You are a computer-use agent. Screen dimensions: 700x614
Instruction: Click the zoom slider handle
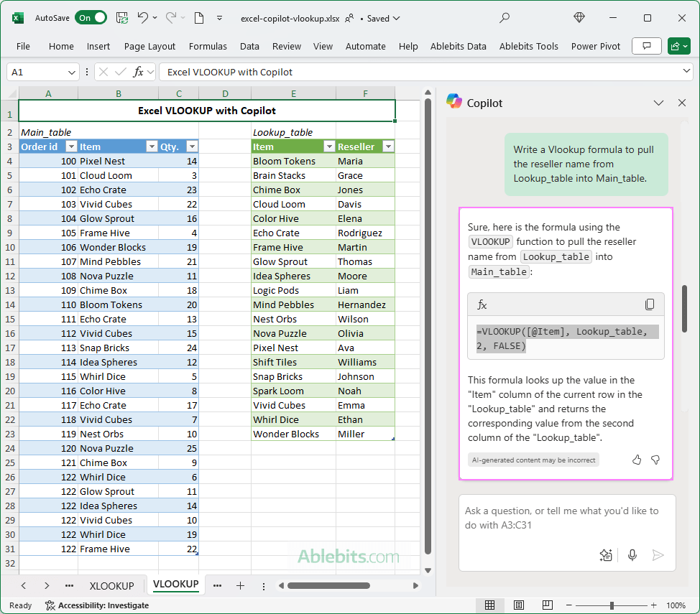click(x=612, y=605)
